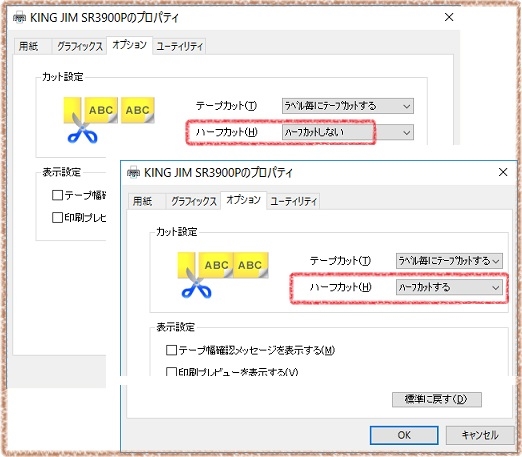Enable 印刷プレビューを表示する checkbox in front window
Viewport: 522px width, 457px height.
[x=171, y=371]
